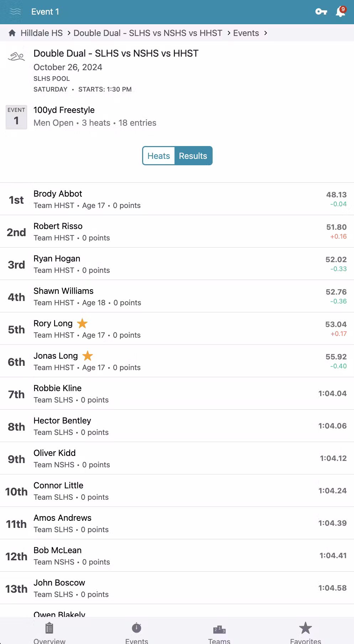Open notifications bell with badge
The height and width of the screenshot is (644, 354).
pos(340,12)
